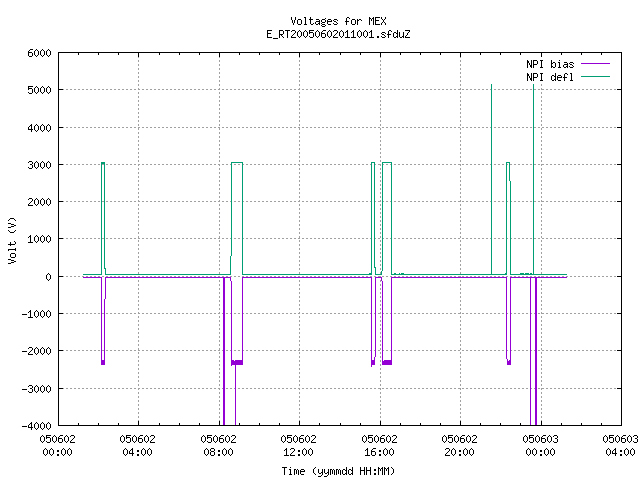Click the "Volt (V)" y-axis label

pos(12,240)
